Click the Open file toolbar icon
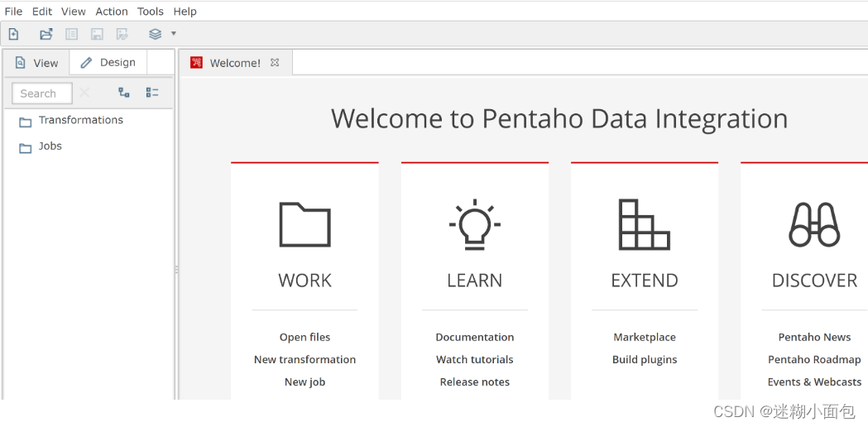The image size is (868, 427). tap(46, 34)
